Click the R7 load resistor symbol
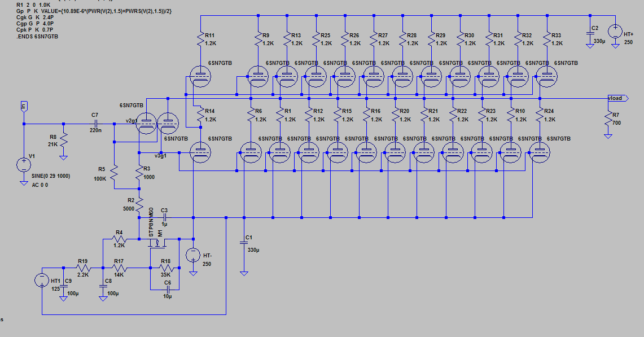The image size is (644, 337). tap(608, 119)
